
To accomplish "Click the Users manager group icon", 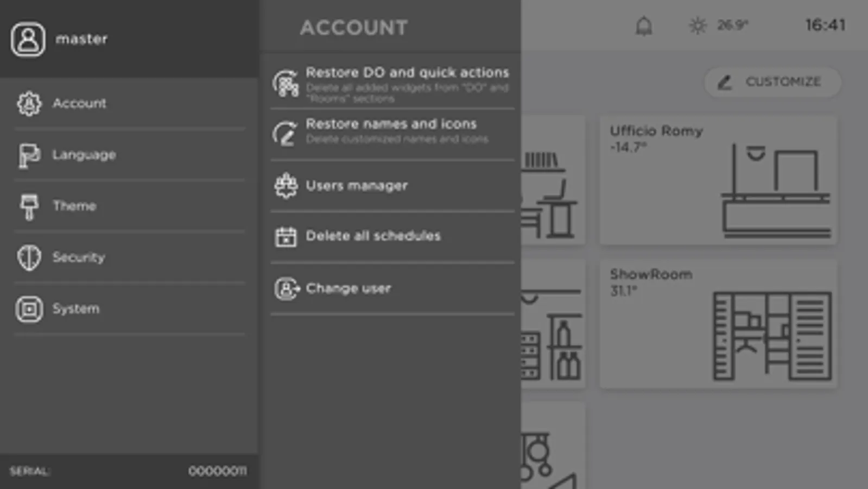I will point(286,186).
